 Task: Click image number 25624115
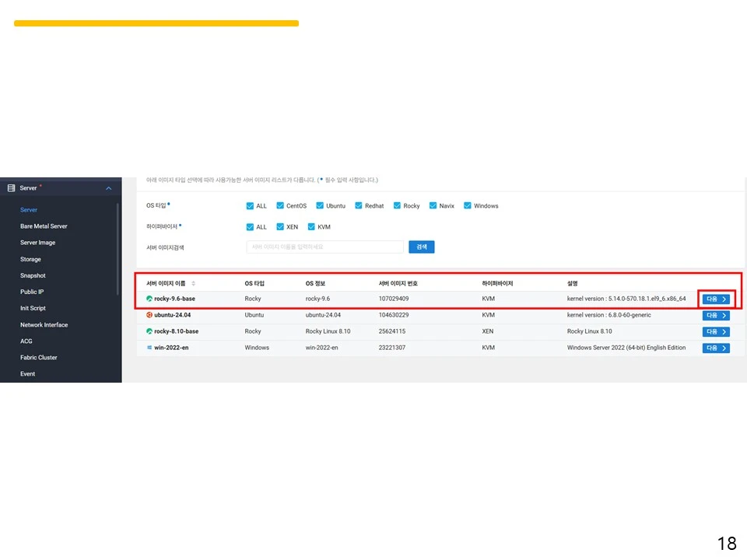tap(392, 331)
